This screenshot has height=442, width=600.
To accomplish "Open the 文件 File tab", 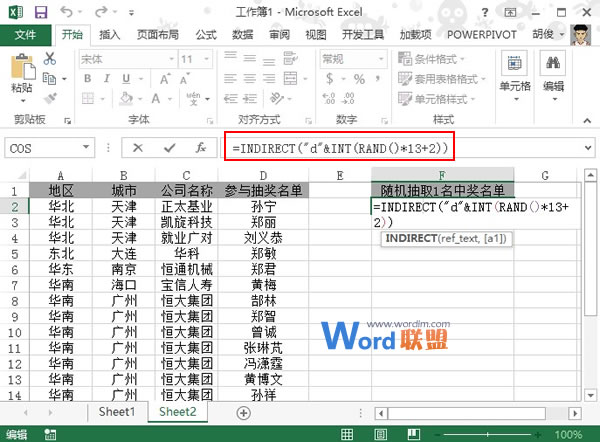I will [x=25, y=35].
